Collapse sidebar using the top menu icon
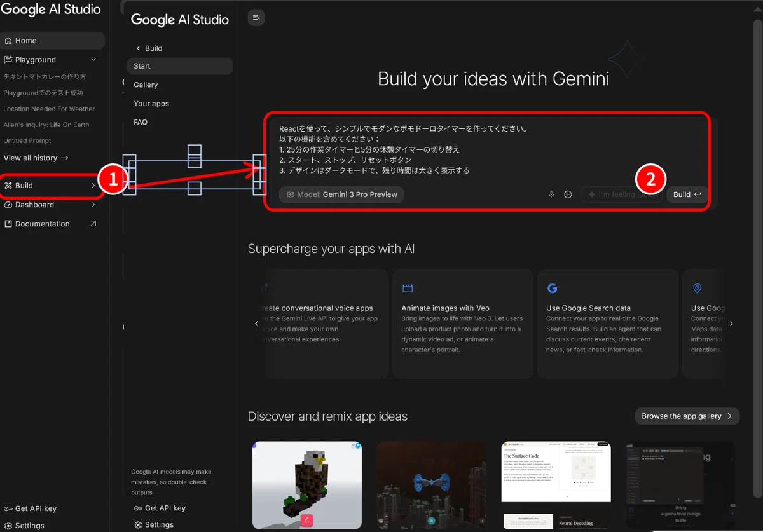 (256, 18)
